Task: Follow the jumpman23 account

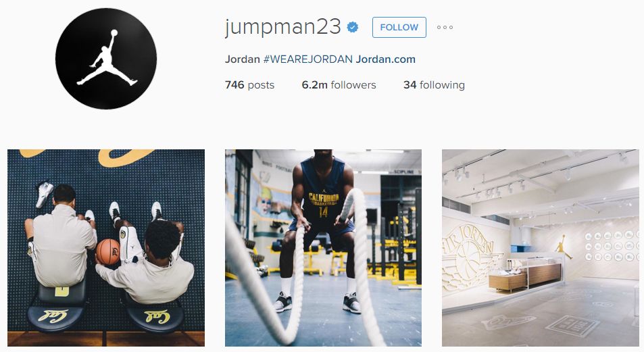Action: point(399,28)
